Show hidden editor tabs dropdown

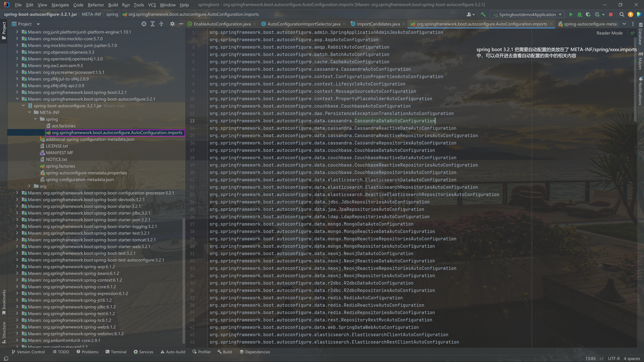pos(624,24)
